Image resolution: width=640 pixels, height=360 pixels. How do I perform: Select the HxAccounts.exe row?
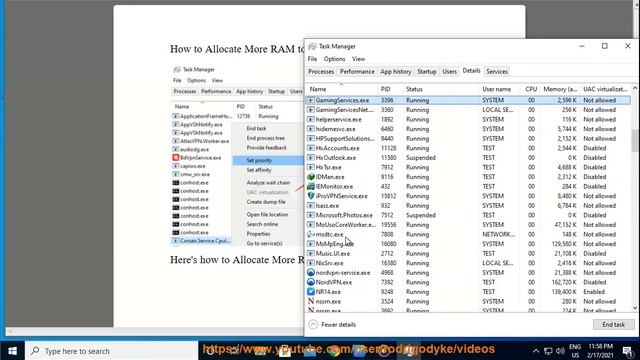468,148
